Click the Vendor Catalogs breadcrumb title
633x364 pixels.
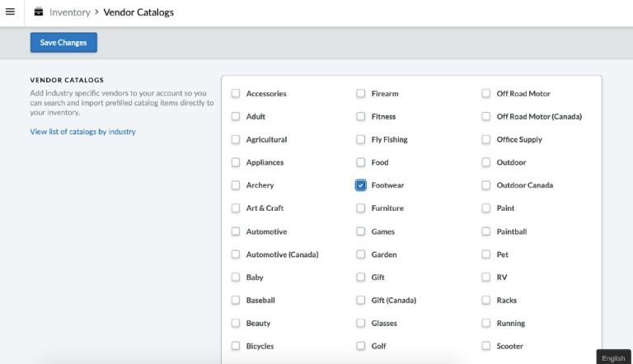click(138, 12)
